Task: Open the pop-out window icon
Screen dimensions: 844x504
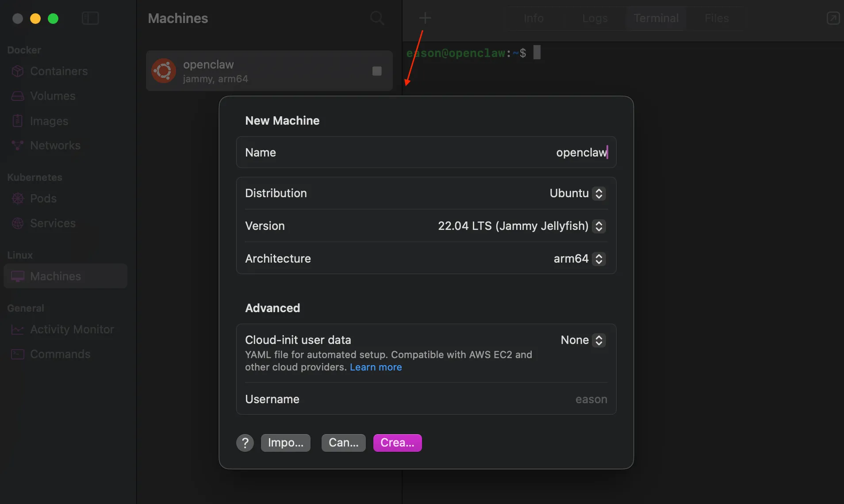Action: (x=833, y=18)
